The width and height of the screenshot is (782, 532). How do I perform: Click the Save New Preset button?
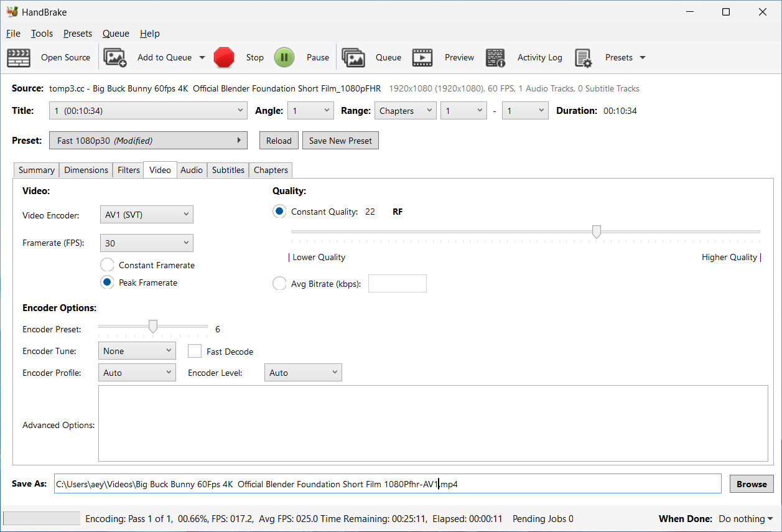click(x=340, y=141)
